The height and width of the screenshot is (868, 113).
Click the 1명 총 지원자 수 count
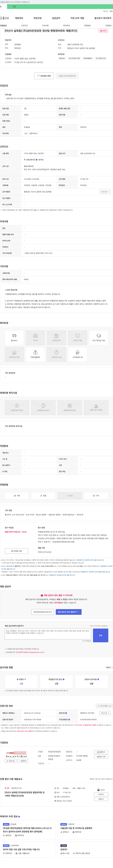coord(21,684)
